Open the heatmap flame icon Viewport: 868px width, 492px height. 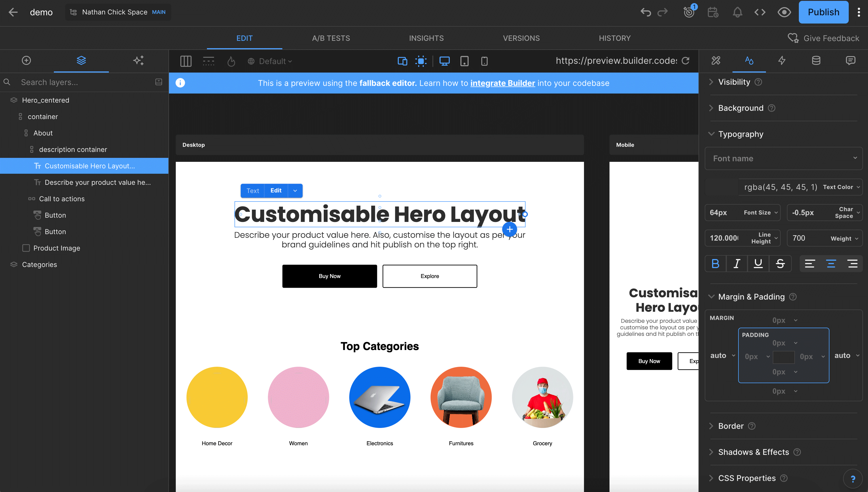pos(231,61)
